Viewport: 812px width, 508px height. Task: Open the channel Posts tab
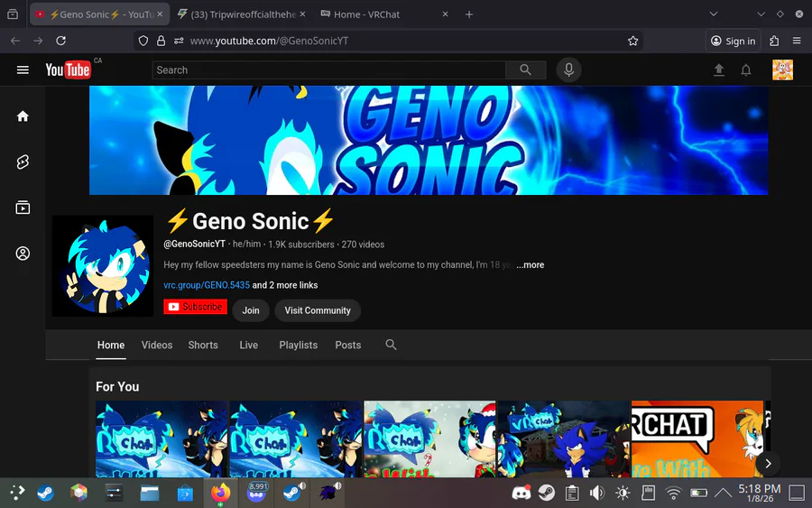(348, 345)
